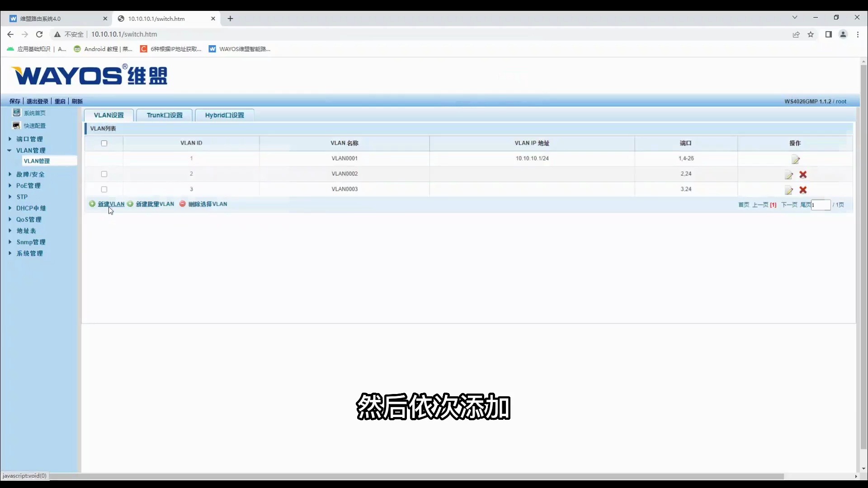Image resolution: width=868 pixels, height=488 pixels.
Task: Delete VLAN0003 using red X icon
Action: (803, 190)
